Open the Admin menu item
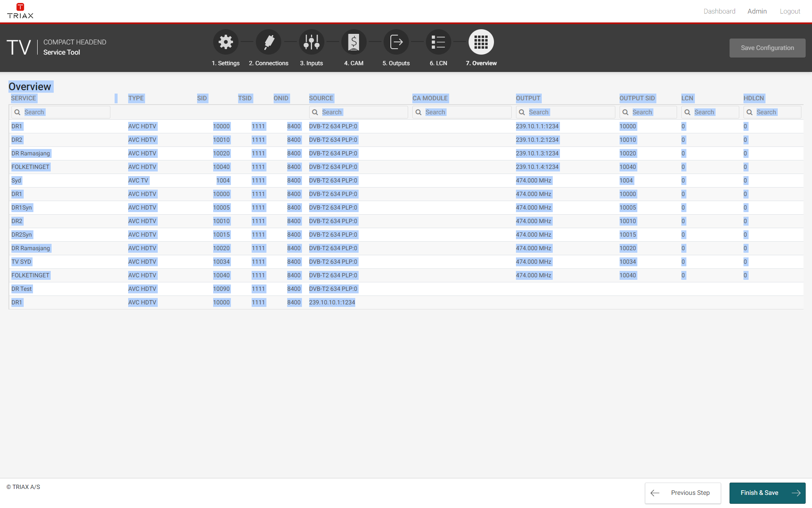812x508 pixels. tap(757, 11)
